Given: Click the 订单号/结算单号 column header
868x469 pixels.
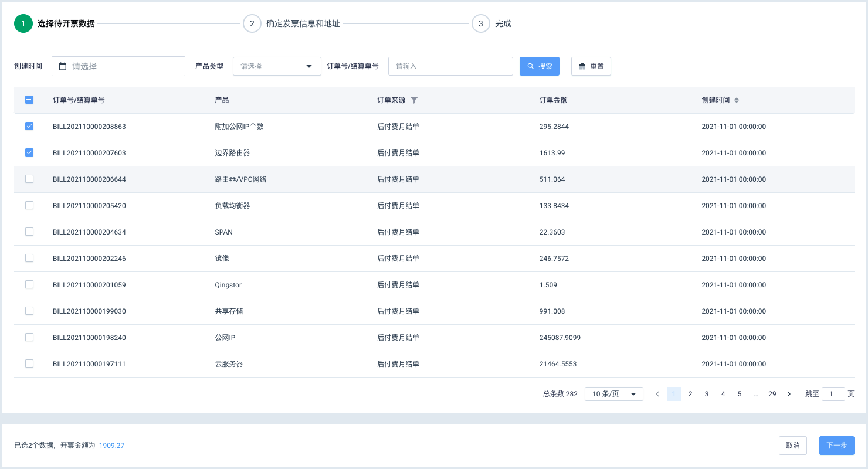Looking at the screenshot, I should point(79,100).
